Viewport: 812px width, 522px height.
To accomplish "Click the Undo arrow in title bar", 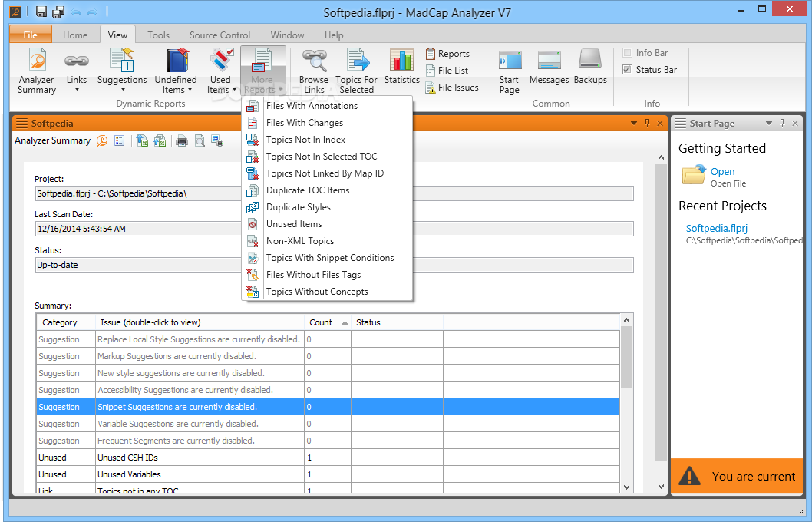I will click(75, 12).
